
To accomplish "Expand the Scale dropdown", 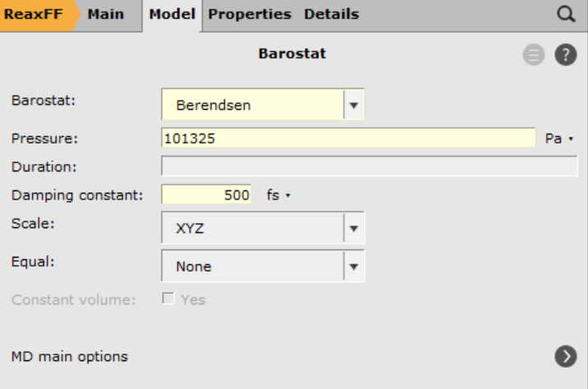I will pos(354,229).
